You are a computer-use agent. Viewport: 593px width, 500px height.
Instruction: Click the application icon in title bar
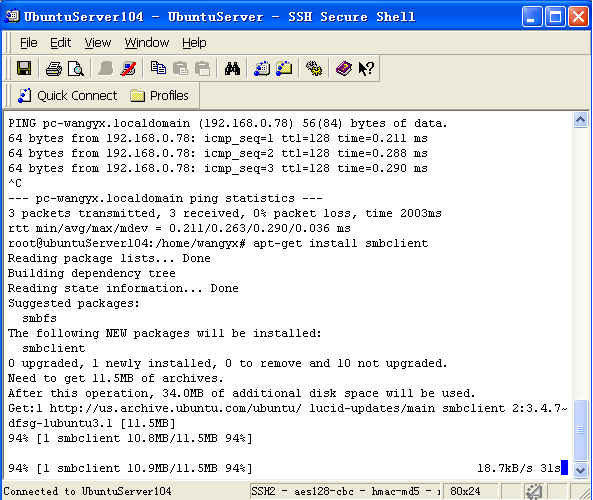[12, 16]
